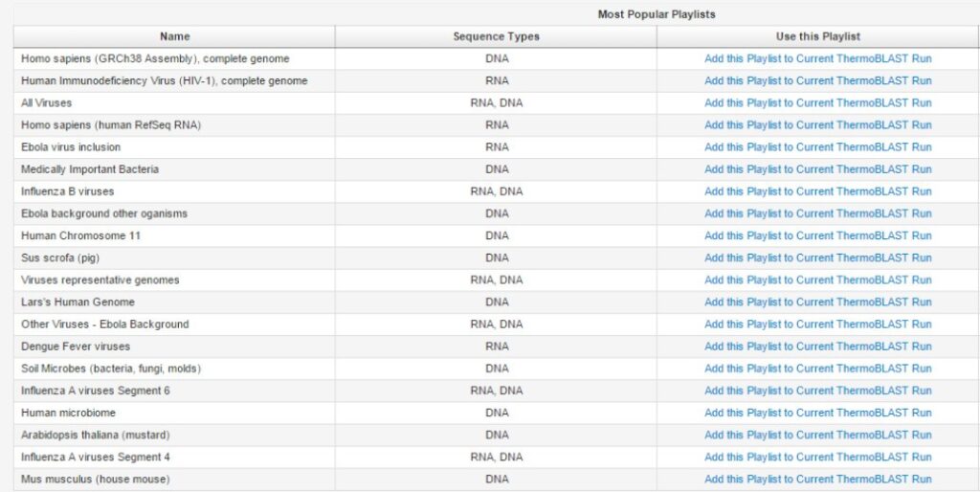This screenshot has width=980, height=492.
Task: Add Mus musculus playlist to current run
Action: (x=817, y=480)
